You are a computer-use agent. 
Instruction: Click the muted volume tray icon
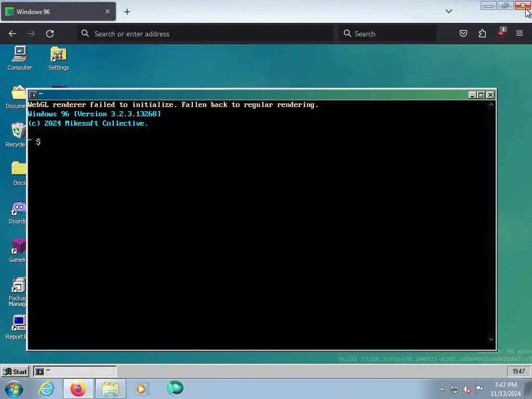(467, 390)
